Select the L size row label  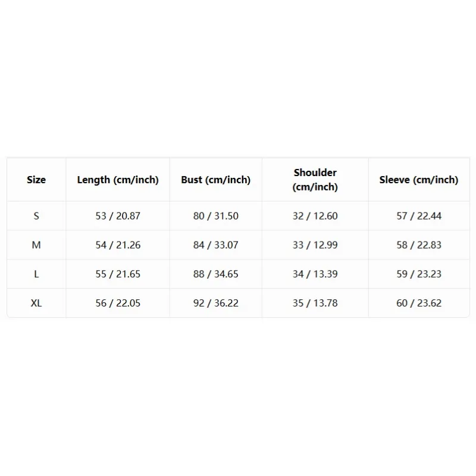(36, 274)
